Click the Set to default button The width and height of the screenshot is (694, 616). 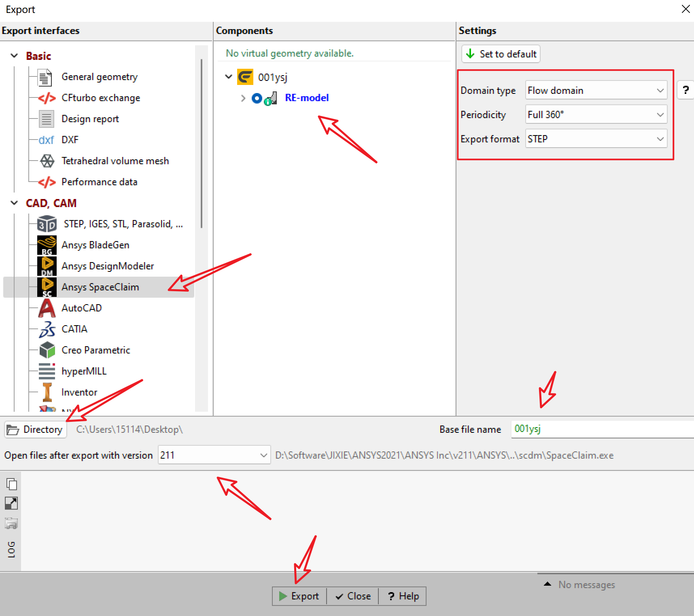click(501, 54)
